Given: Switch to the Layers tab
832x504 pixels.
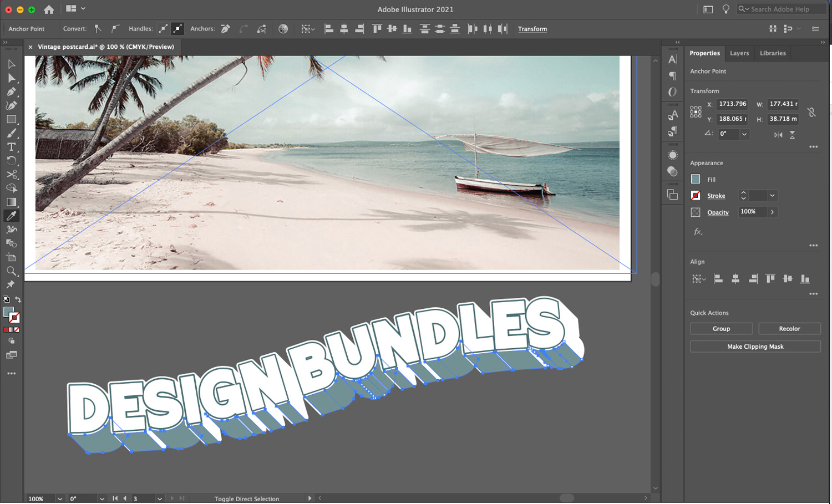Looking at the screenshot, I should 739,53.
